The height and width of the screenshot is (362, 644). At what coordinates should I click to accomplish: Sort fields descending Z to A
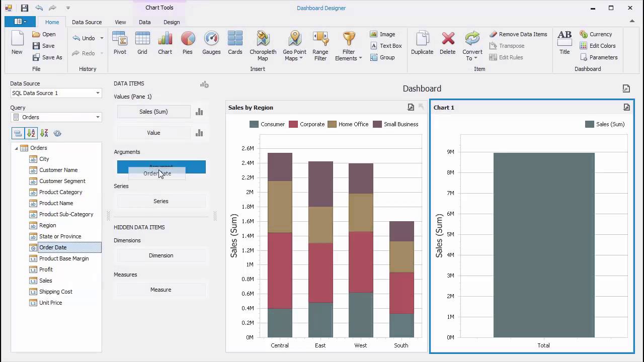44,133
